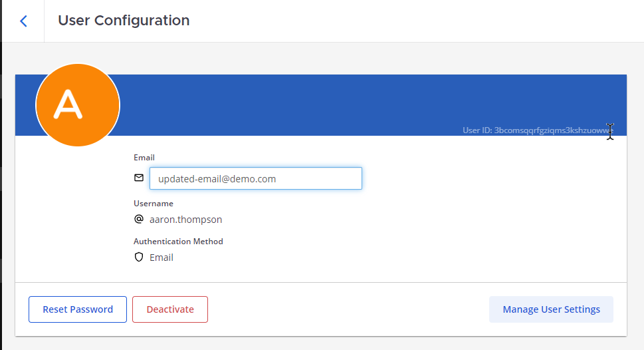Click the dark sidebar strip at the left edge
644x350 pixels.
click(x=1, y=200)
